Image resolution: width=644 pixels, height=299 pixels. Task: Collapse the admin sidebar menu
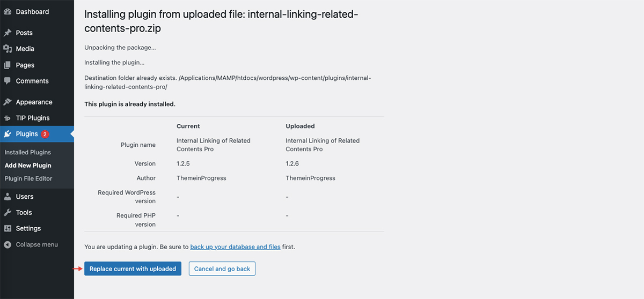click(x=37, y=244)
